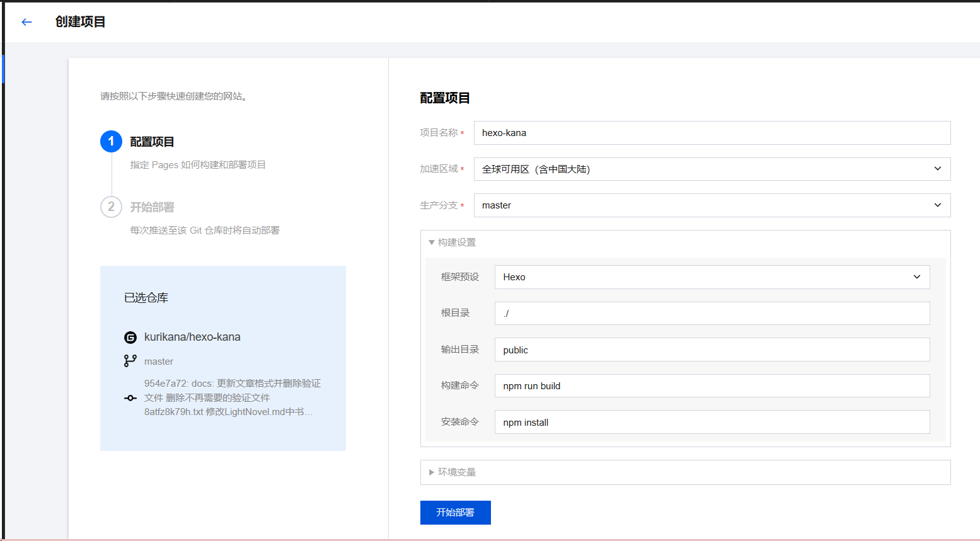This screenshot has width=980, height=541.
Task: Click the 安装命令 npm install field
Action: 712,423
